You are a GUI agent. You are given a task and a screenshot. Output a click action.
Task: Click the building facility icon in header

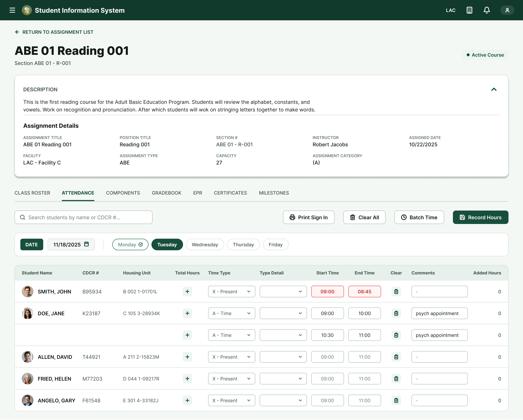469,10
